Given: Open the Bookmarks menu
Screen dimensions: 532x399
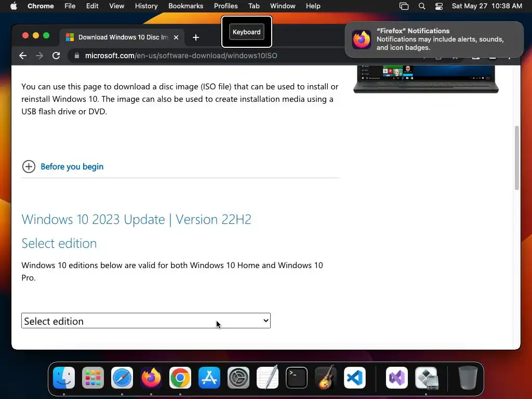Looking at the screenshot, I should coord(185,6).
